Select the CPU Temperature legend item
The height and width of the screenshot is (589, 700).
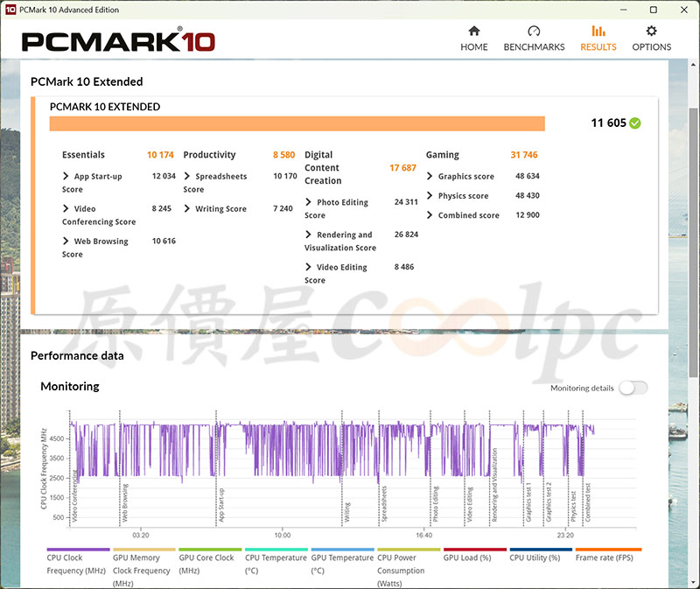pos(276,564)
